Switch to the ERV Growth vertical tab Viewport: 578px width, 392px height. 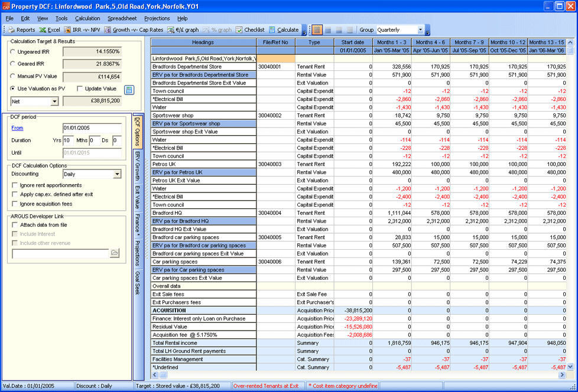click(x=138, y=166)
